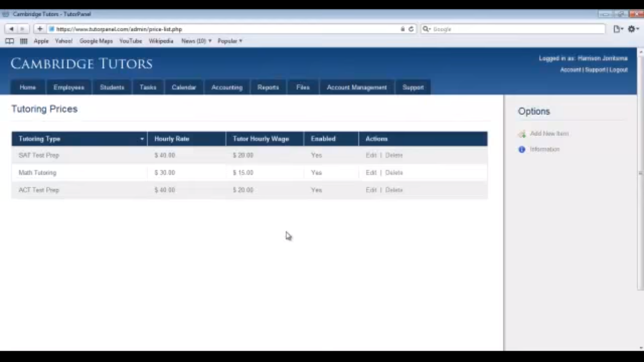Click the blue Information icon
Image resolution: width=644 pixels, height=362 pixels.
click(x=522, y=149)
